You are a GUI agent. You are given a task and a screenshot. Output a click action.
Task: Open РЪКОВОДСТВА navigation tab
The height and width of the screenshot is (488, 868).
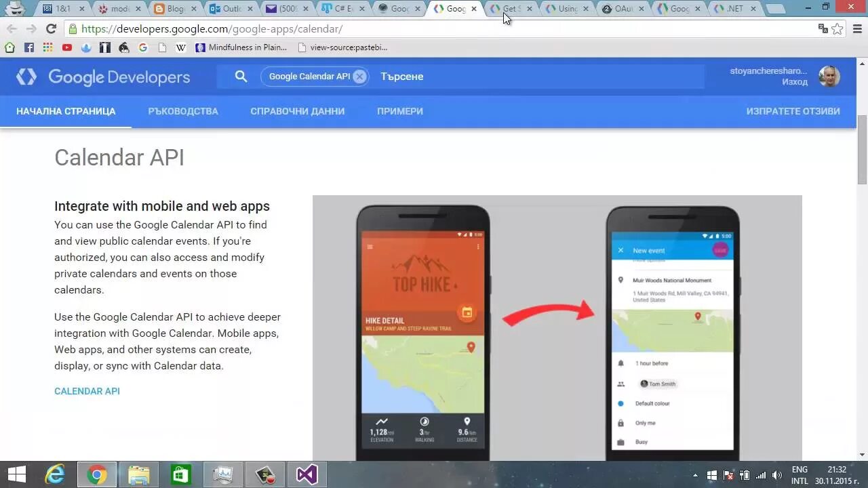click(x=183, y=111)
